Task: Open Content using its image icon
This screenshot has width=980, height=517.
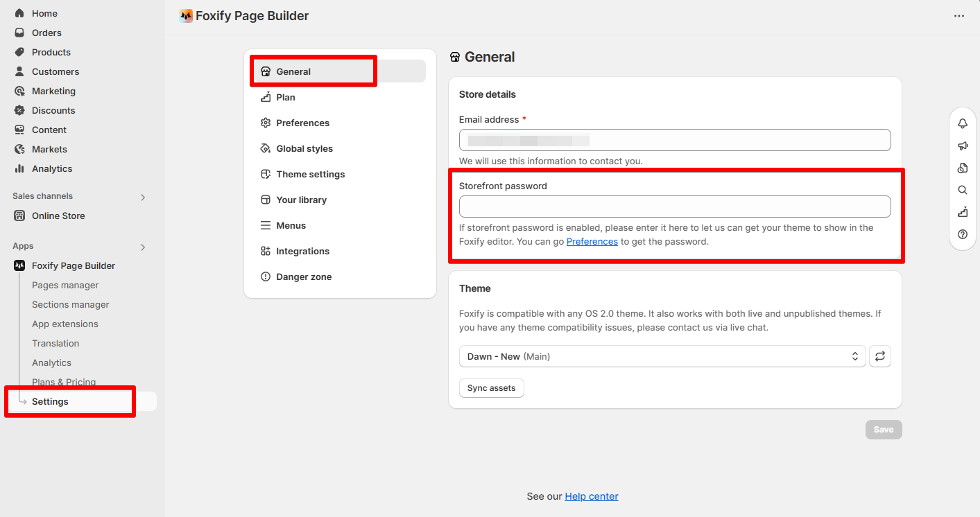Action: click(19, 130)
